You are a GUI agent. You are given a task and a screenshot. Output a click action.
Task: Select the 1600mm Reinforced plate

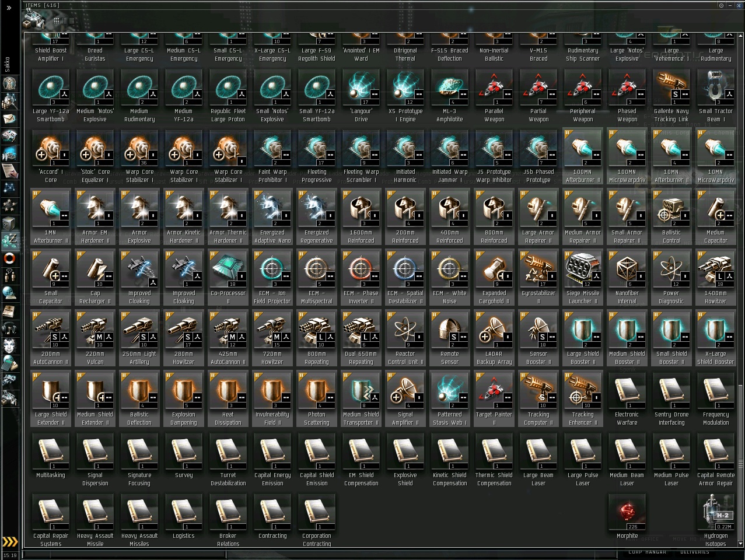point(361,217)
